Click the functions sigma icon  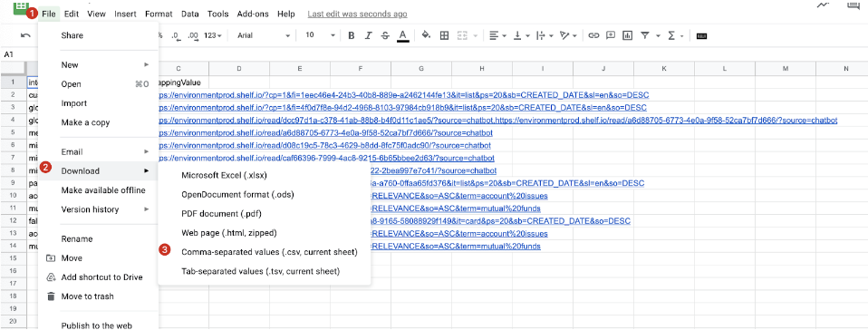pyautogui.click(x=671, y=35)
